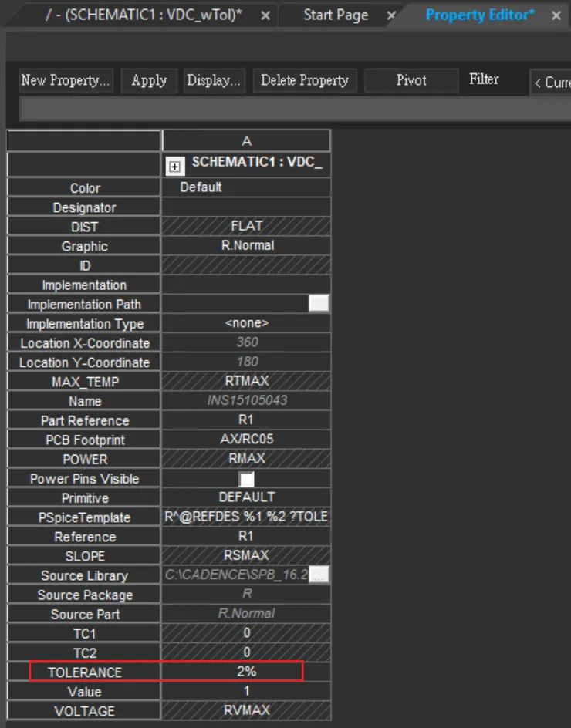The width and height of the screenshot is (571, 728).
Task: Toggle the Power Pins Visible checkbox
Action: click(246, 479)
